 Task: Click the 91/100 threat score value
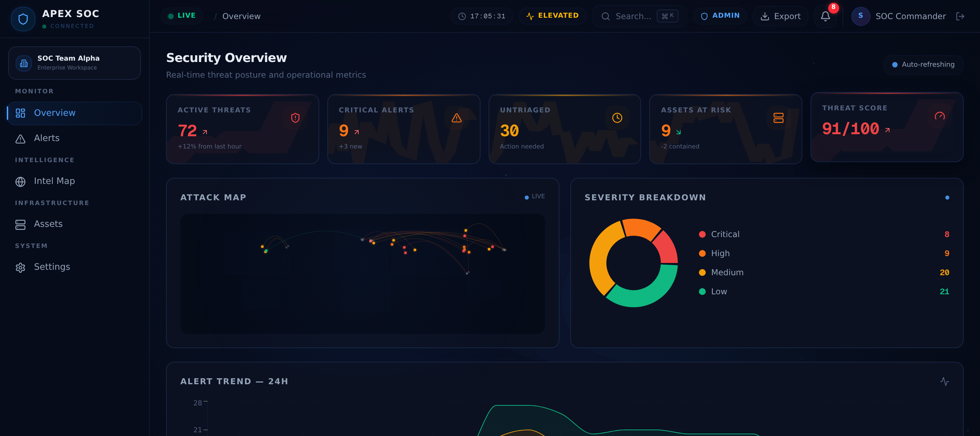pyautogui.click(x=850, y=129)
